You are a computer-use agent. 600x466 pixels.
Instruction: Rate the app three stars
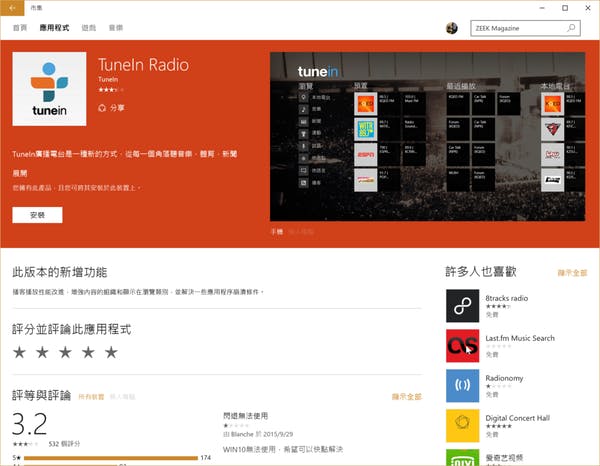[x=65, y=352]
